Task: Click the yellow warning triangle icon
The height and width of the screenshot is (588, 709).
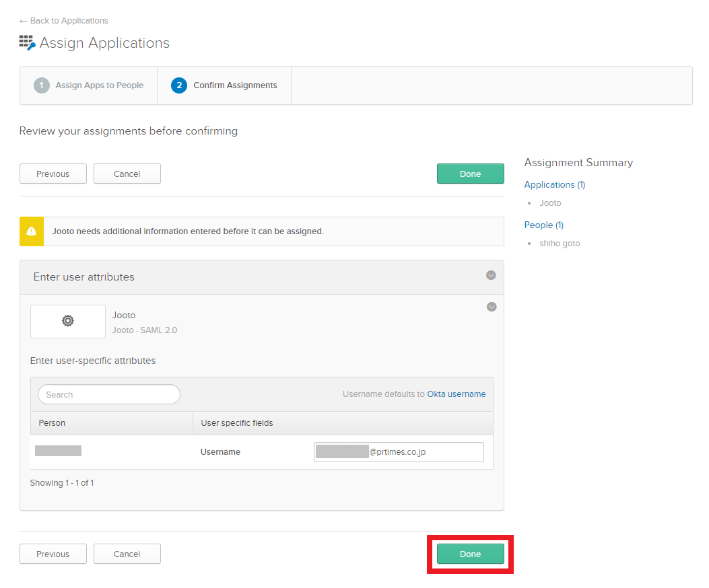Action: coord(32,231)
